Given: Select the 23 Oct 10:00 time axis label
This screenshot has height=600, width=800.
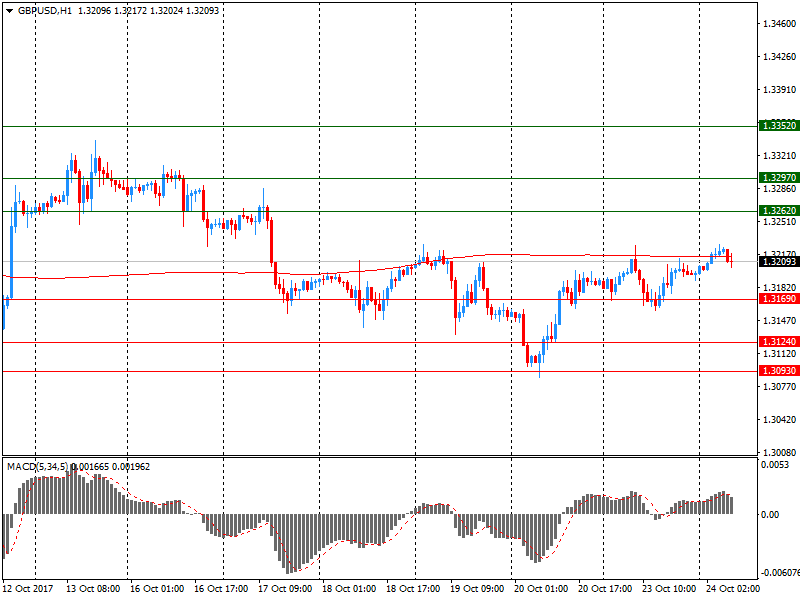Looking at the screenshot, I should click(669, 589).
